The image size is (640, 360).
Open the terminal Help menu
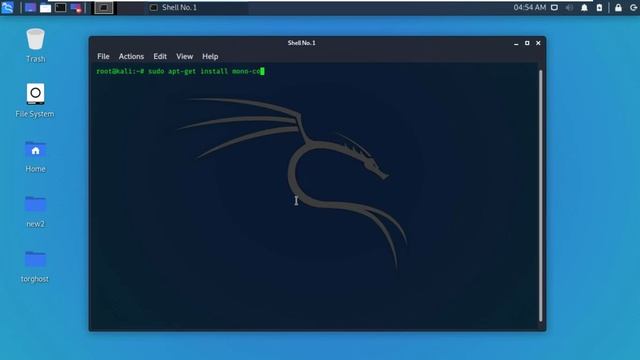point(210,56)
